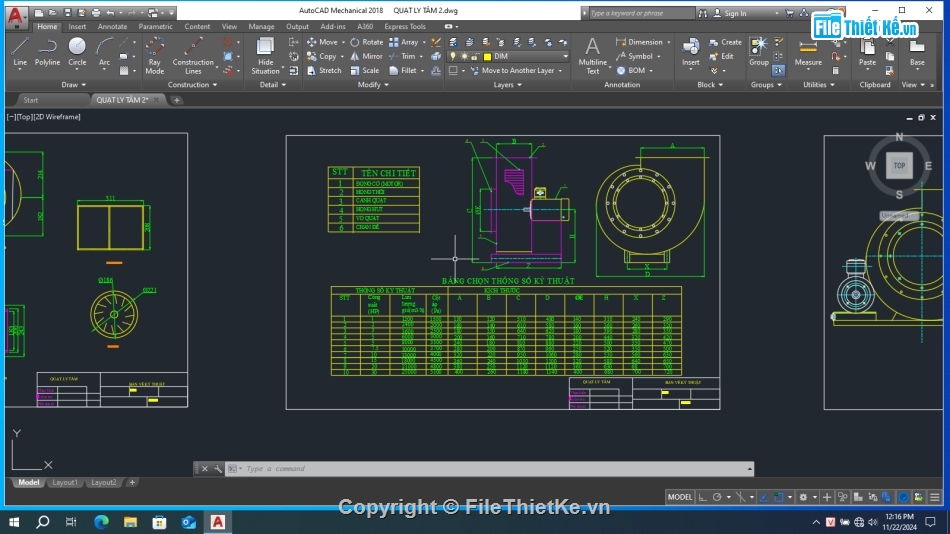
Task: Open the AutoCAD application menu logo
Action: [16, 16]
